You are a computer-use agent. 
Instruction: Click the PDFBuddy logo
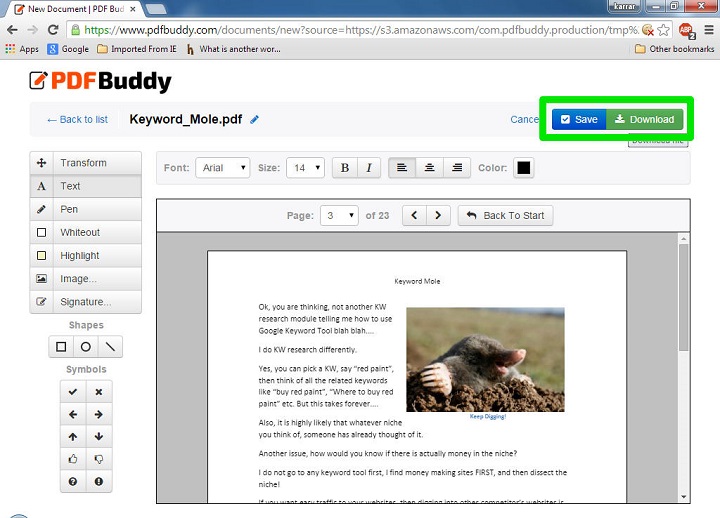click(100, 81)
